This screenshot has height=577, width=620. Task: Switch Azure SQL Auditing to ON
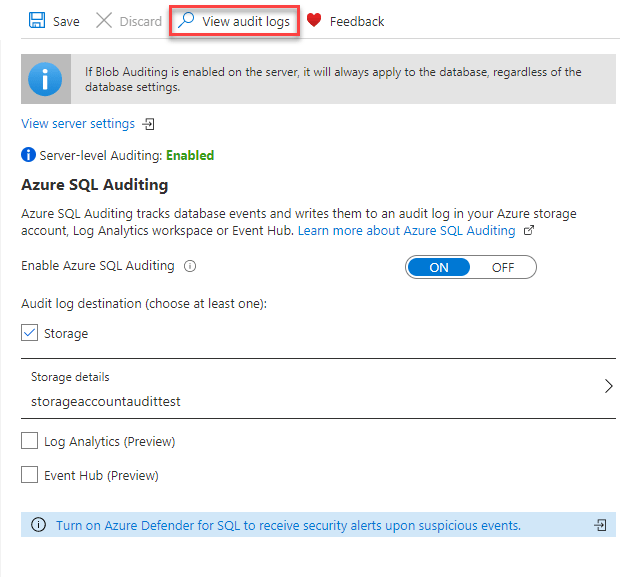pos(439,267)
